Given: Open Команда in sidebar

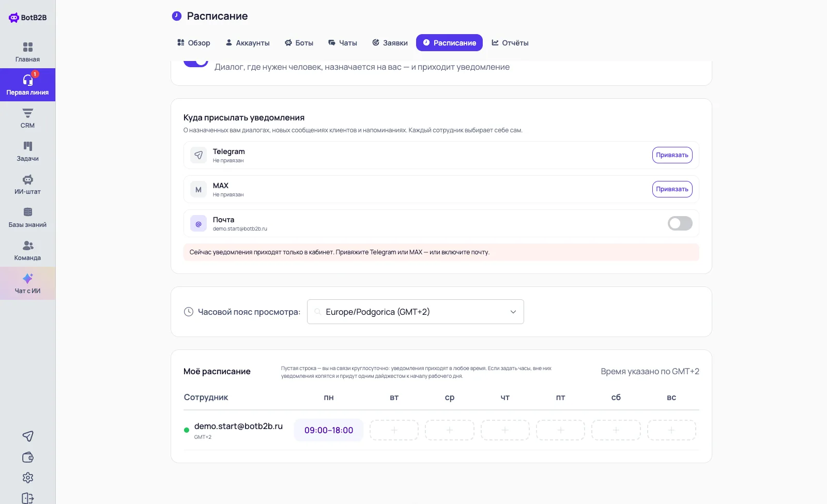Looking at the screenshot, I should pyautogui.click(x=28, y=250).
